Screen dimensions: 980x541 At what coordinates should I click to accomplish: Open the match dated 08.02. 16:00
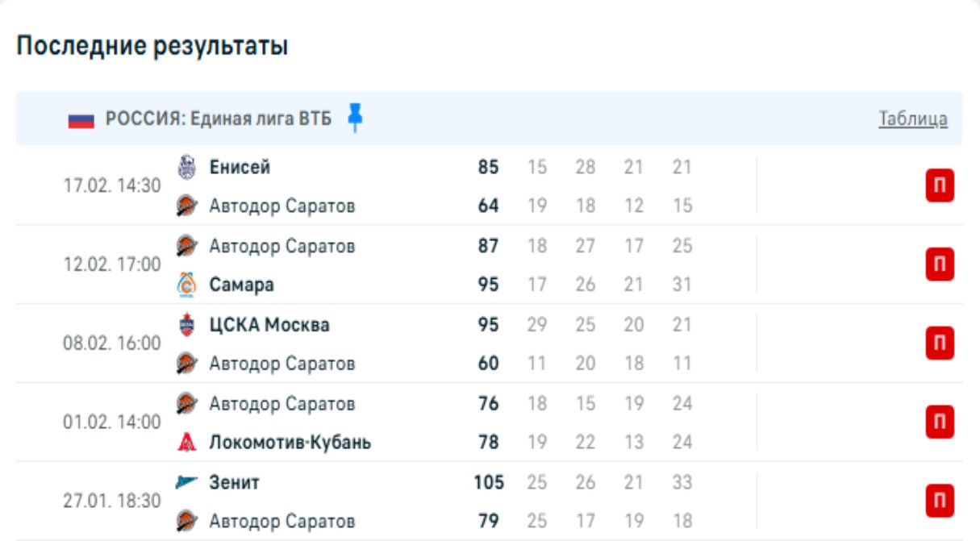[x=112, y=343]
